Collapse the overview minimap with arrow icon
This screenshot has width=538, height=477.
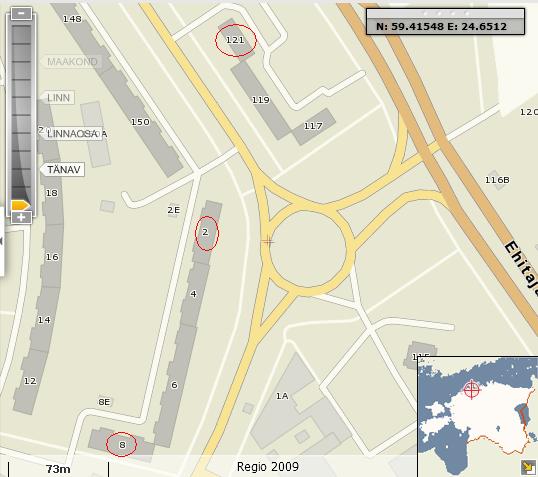[528, 467]
